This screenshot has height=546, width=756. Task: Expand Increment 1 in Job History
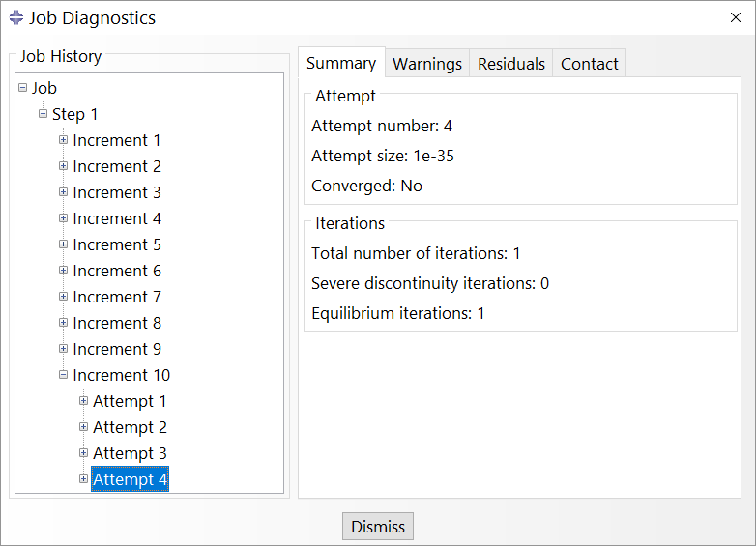tap(63, 140)
